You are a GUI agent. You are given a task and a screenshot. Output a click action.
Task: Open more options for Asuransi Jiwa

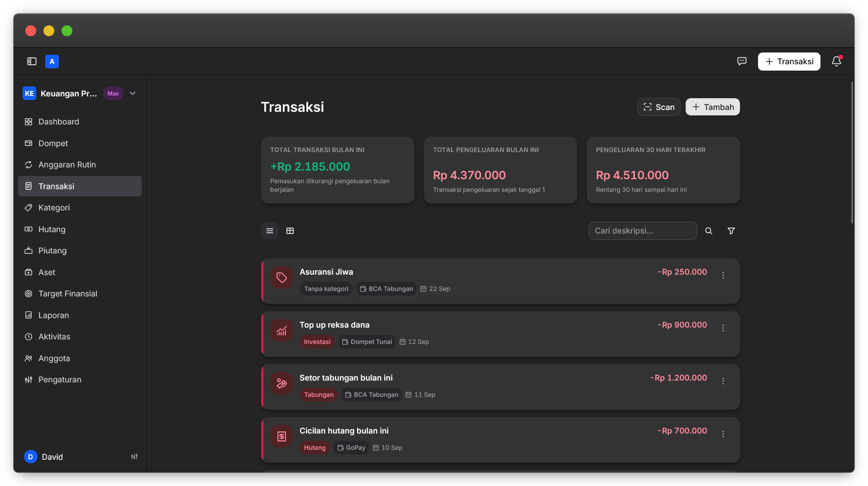point(723,275)
